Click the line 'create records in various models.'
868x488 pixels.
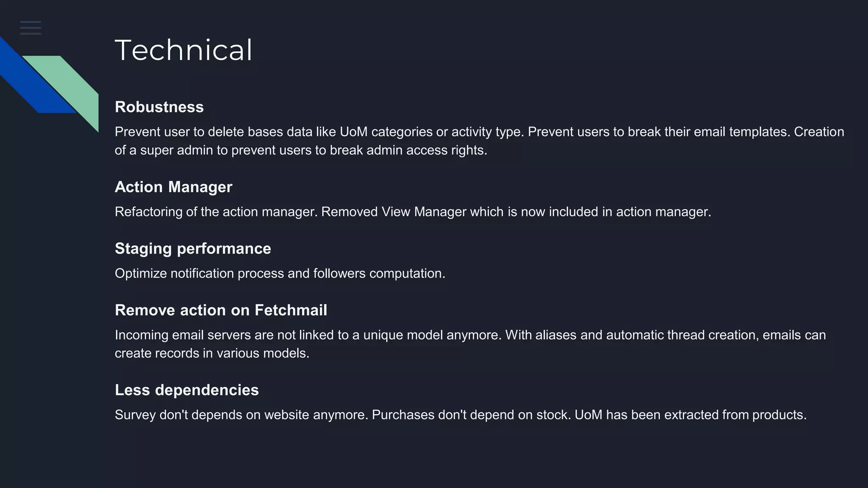coord(212,353)
